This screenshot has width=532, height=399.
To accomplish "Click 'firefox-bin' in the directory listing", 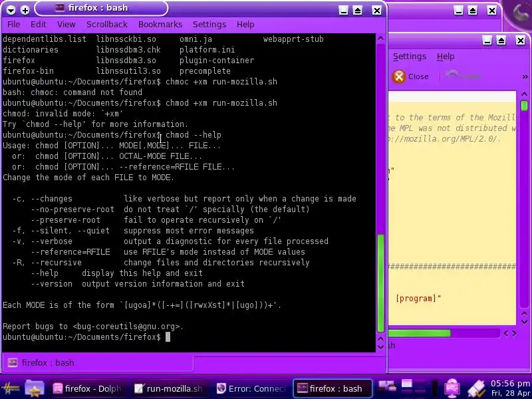I will (28, 71).
